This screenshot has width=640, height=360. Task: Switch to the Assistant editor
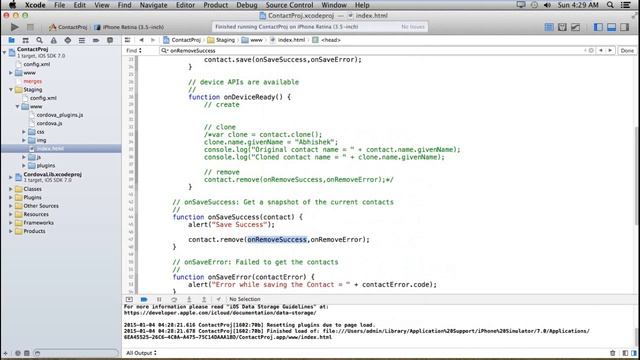562,27
